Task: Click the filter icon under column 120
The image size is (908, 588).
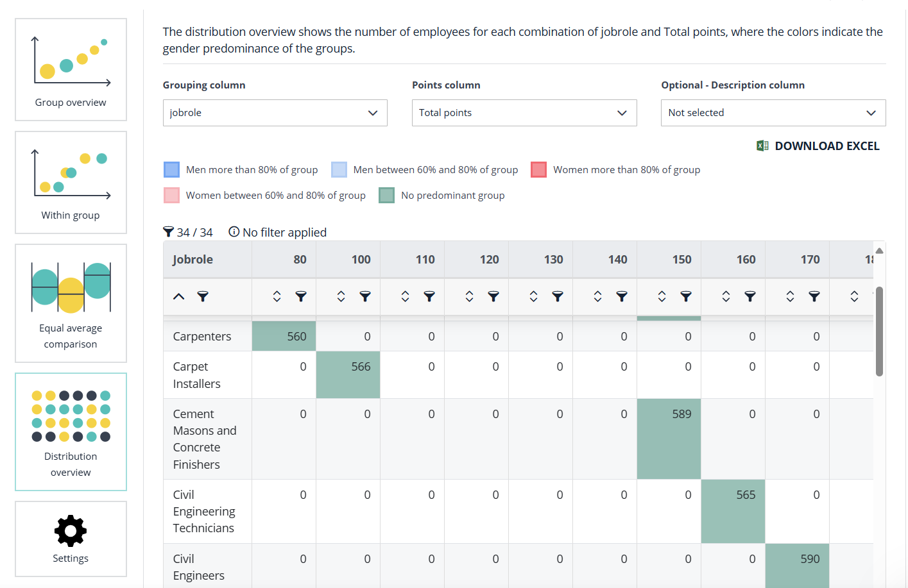Action: click(493, 296)
